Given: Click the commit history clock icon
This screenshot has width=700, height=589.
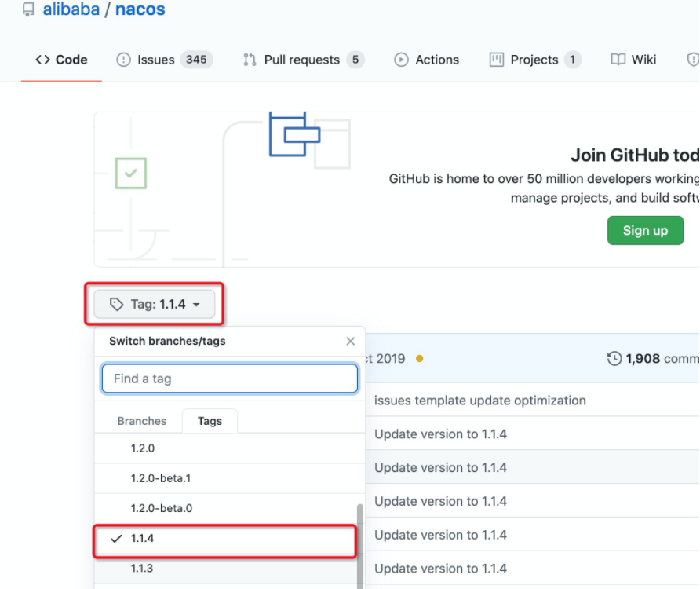Looking at the screenshot, I should [x=614, y=358].
